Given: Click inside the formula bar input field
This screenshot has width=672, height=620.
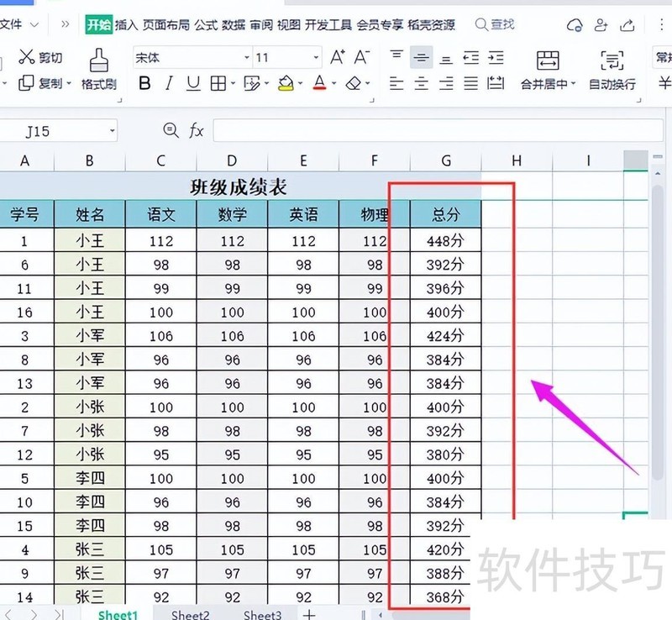Looking at the screenshot, I should tap(437, 131).
